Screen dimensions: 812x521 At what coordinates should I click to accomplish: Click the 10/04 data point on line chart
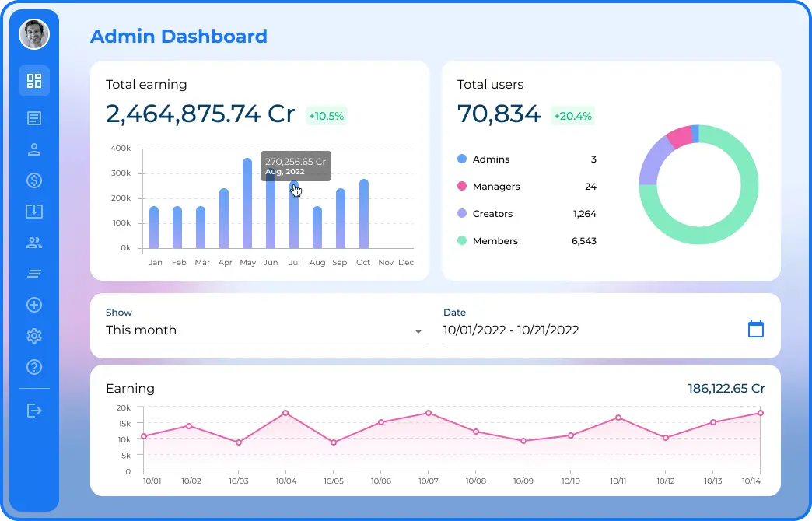pos(285,413)
